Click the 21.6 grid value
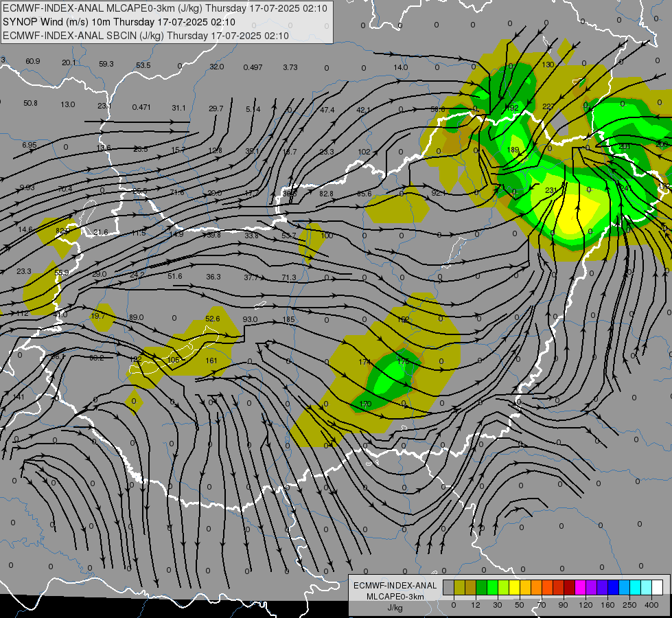672x618 pixels. click(101, 233)
